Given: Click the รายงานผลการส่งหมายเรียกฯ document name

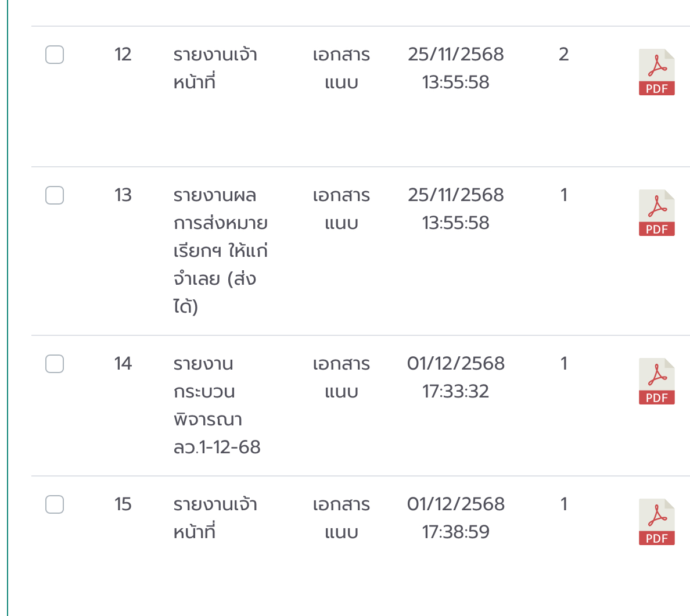Looking at the screenshot, I should pos(220,250).
